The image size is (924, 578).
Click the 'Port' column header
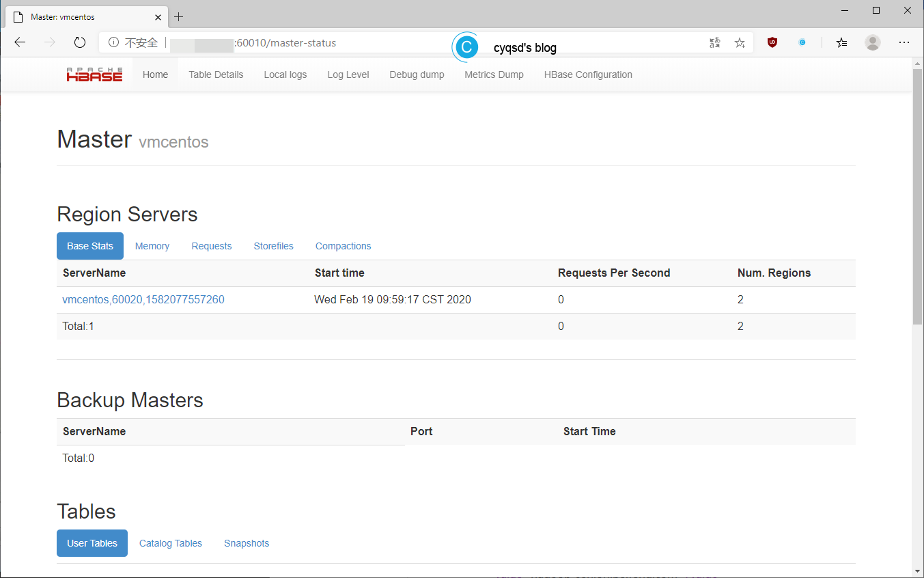[421, 431]
